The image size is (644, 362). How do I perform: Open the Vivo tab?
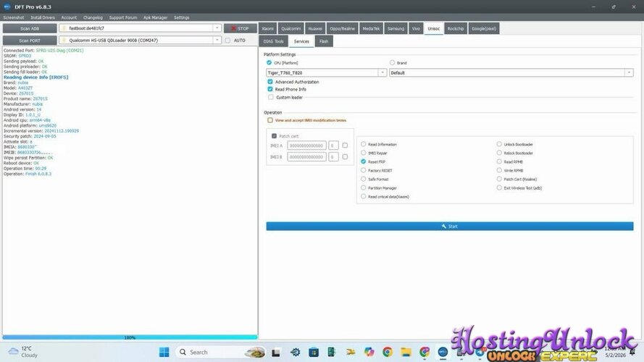tap(416, 28)
